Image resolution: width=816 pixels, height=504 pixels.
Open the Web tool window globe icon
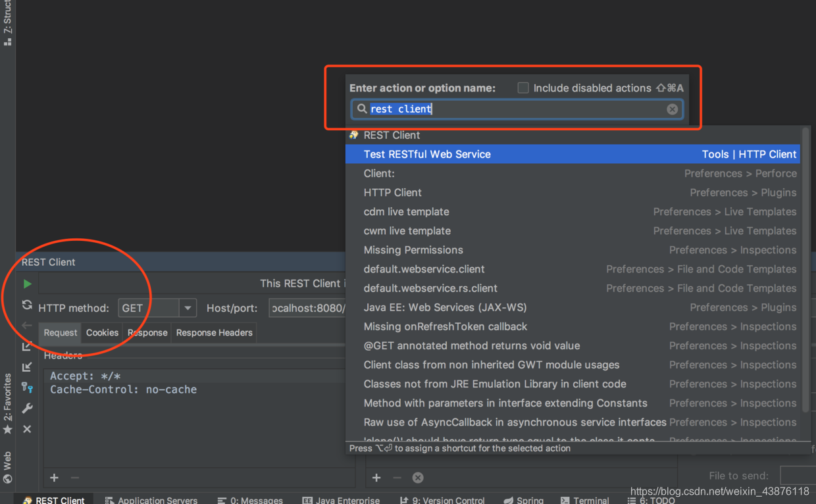click(x=7, y=479)
